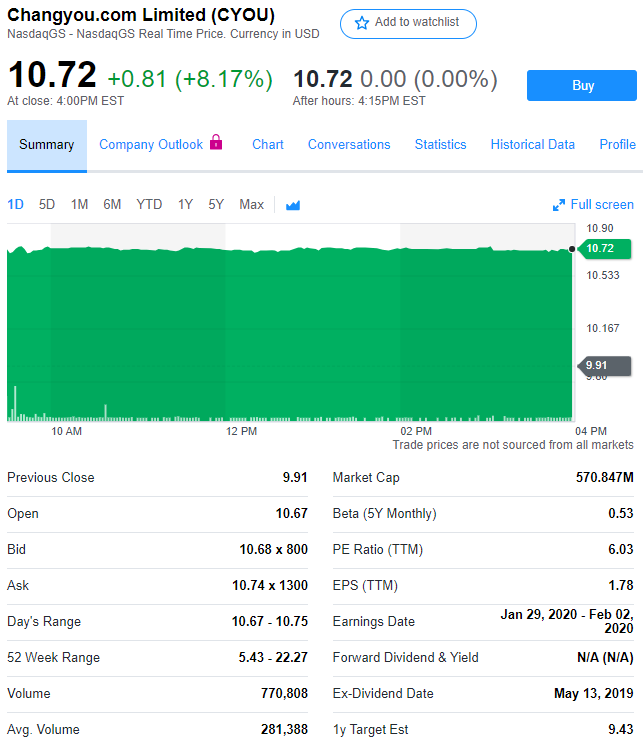Click the Forward Dividend & Yield N/A value
Image resolution: width=643 pixels, height=744 pixels.
pos(605,658)
